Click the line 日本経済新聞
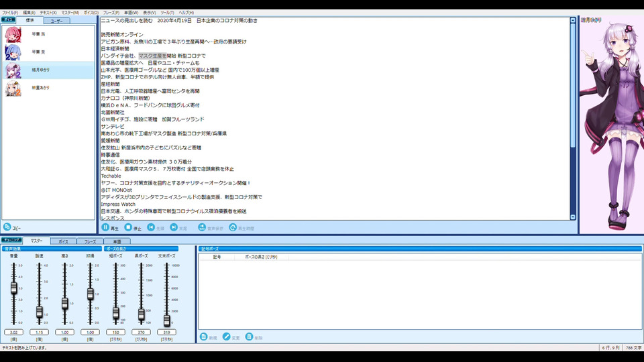 (115, 48)
